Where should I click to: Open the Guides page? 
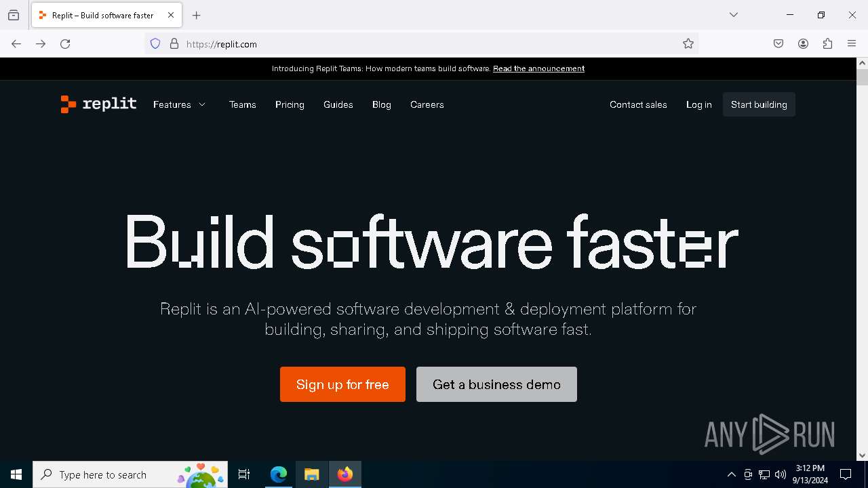[x=338, y=104]
